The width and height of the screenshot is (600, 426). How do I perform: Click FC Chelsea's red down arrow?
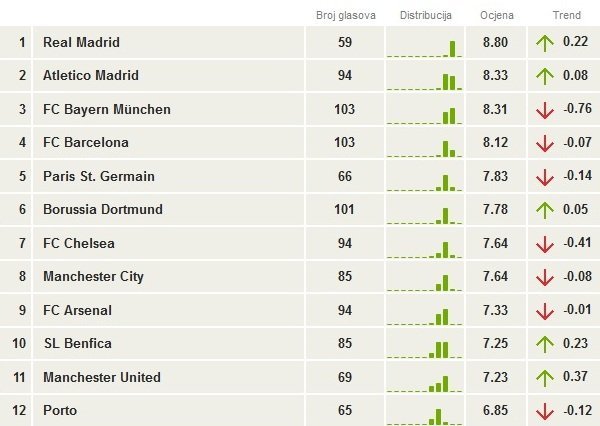pyautogui.click(x=545, y=244)
